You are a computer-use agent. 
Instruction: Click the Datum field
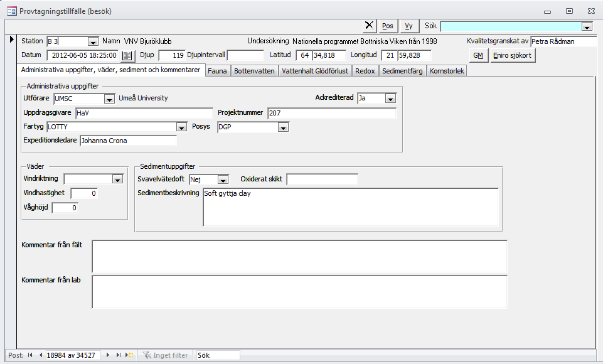(84, 55)
